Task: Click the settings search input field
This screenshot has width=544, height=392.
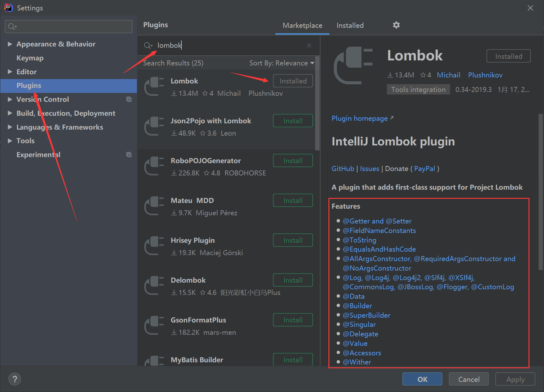Action: 69,27
